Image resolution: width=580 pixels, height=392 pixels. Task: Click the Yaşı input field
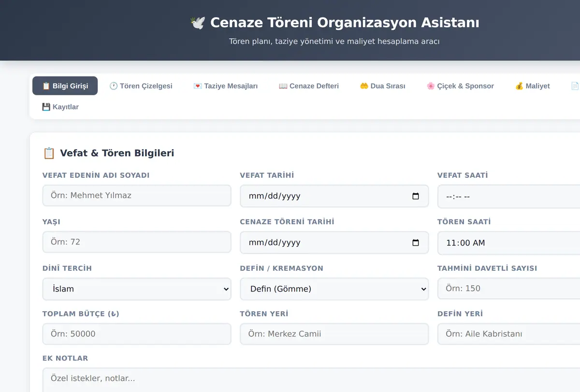pos(137,242)
